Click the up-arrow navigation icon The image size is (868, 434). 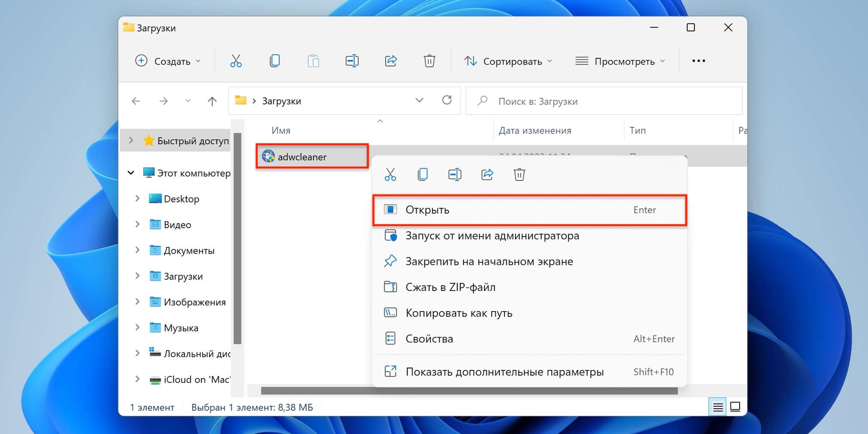tap(212, 101)
